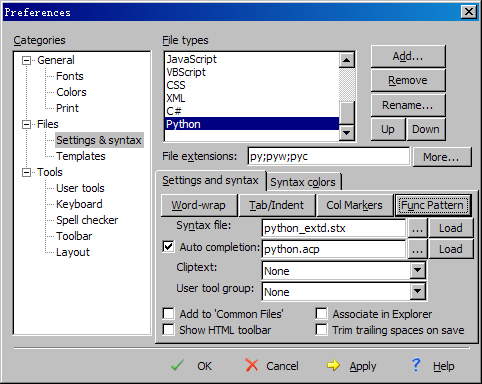Open Help with question mark
Image resolution: width=482 pixels, height=384 pixels.
pyautogui.click(x=433, y=366)
